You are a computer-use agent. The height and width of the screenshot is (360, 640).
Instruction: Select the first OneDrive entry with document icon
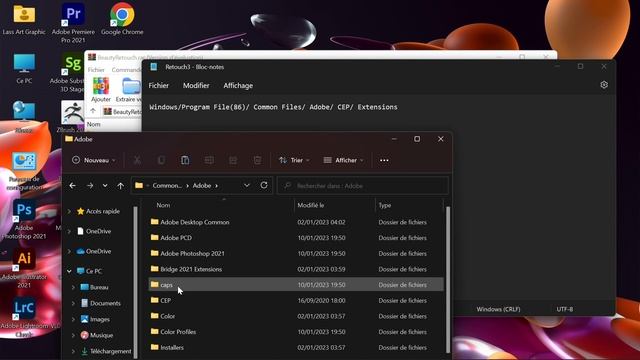94,231
